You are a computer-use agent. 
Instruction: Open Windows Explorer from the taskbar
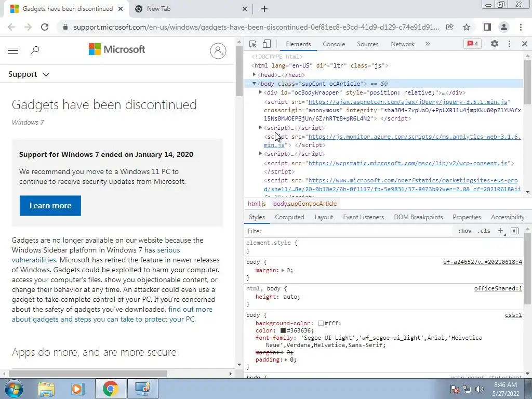point(46,389)
